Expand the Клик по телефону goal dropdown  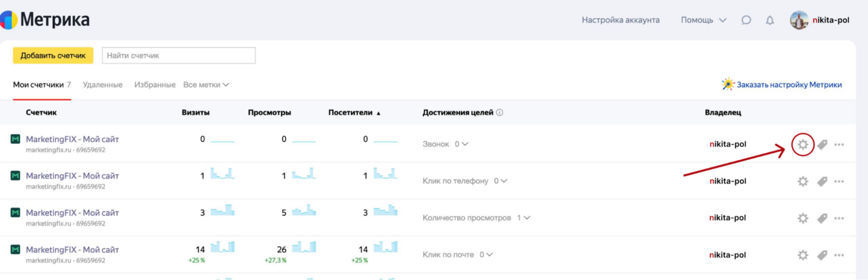[501, 181]
